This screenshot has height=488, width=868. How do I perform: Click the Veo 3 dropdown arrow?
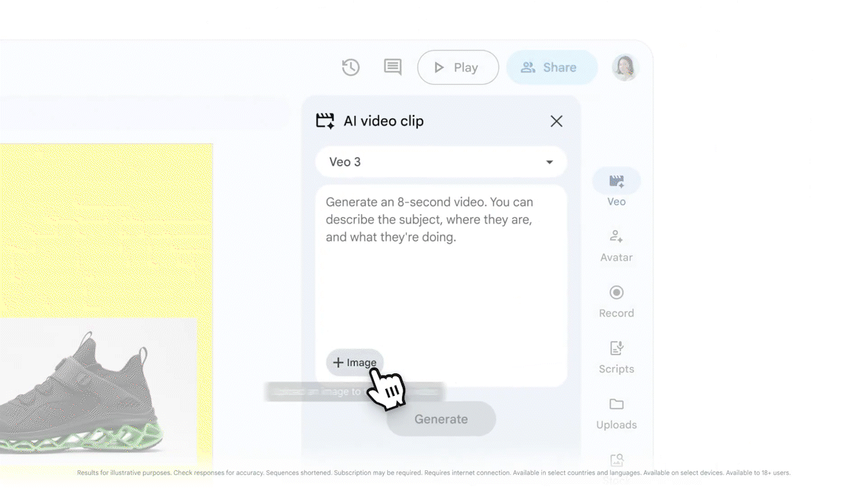549,162
